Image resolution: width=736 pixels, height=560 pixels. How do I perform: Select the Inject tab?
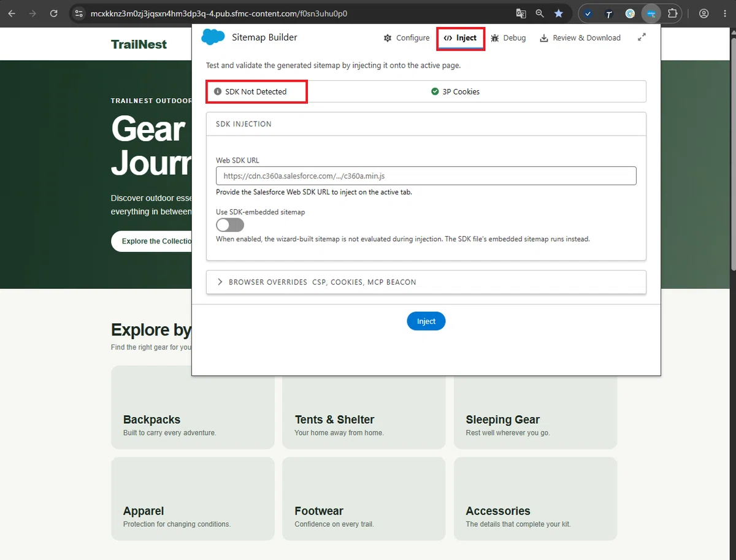pyautogui.click(x=461, y=38)
